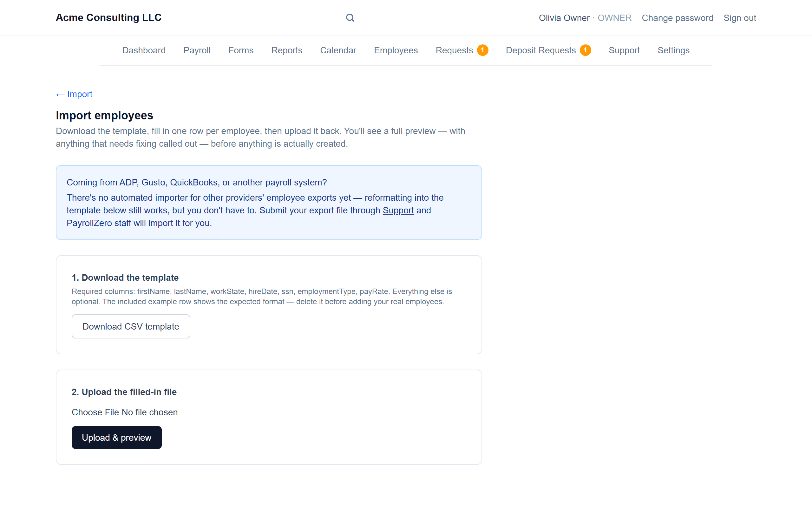Screen dimensions: 812x508
Task: Click the Deposit Requests notification badge
Action: (585, 50)
